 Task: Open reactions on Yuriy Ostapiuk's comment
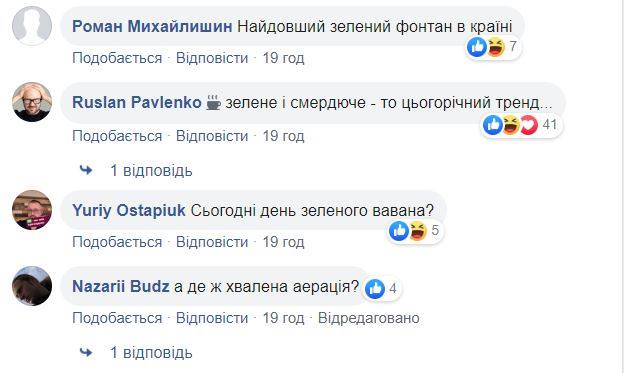pos(415,230)
